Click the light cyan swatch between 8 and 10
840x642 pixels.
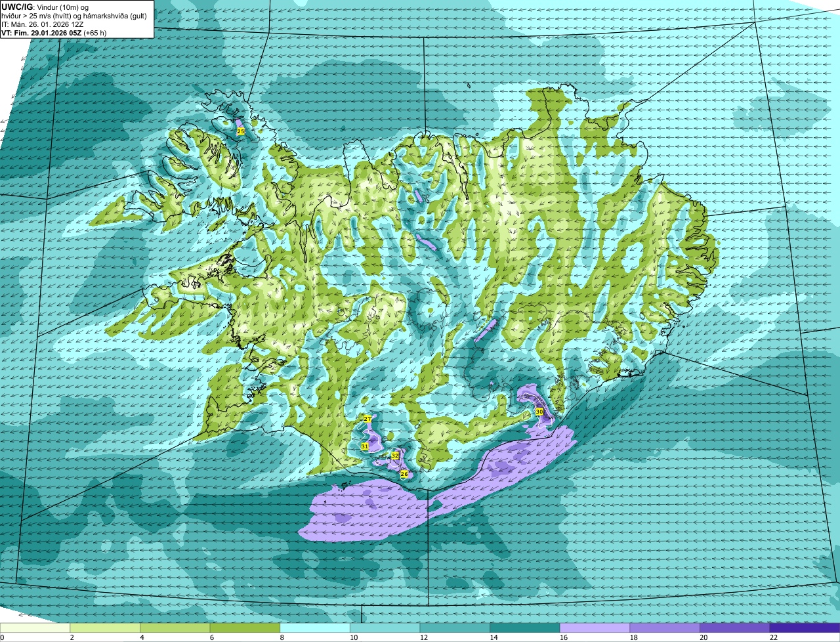coord(314,628)
